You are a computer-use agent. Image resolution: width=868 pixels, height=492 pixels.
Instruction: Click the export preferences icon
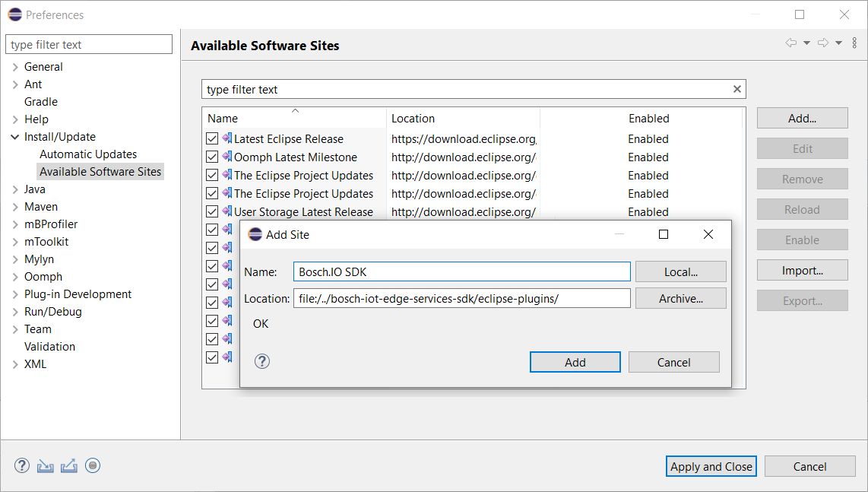pos(69,465)
